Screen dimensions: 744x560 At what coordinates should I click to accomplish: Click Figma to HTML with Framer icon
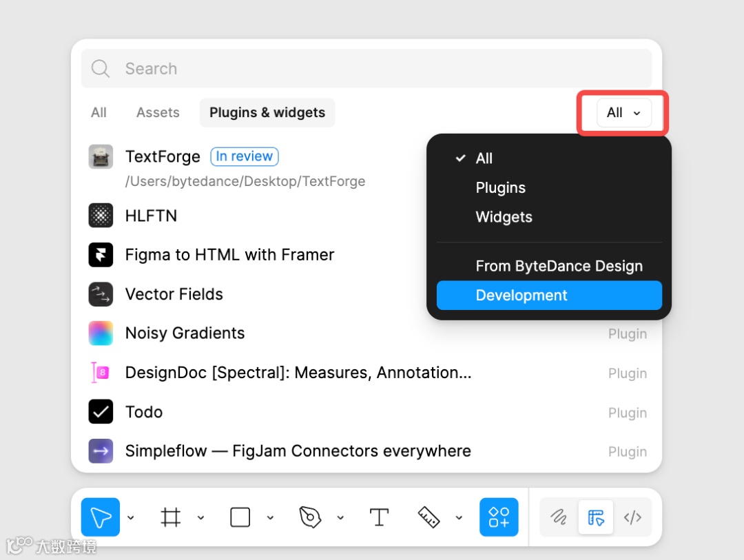click(101, 255)
